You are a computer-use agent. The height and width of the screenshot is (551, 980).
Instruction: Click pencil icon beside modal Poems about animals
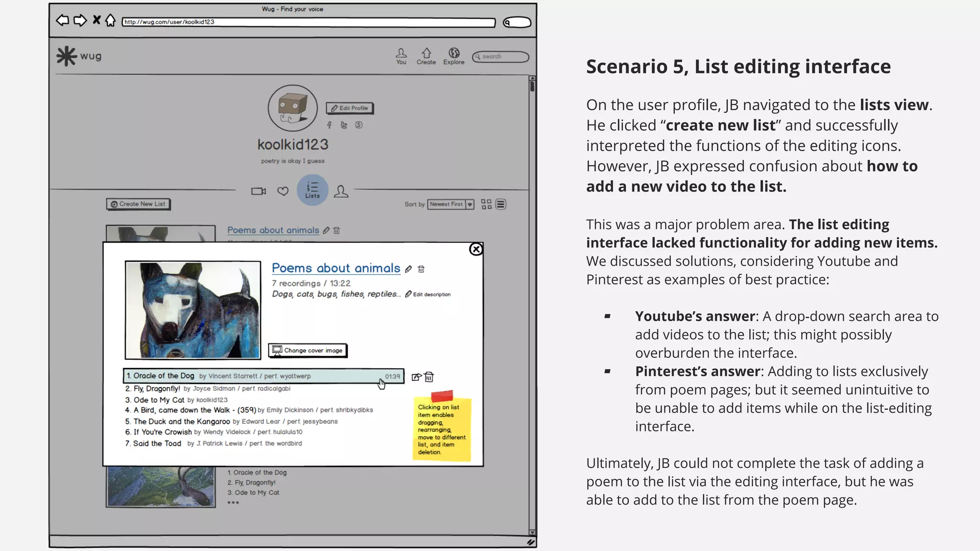tap(408, 269)
